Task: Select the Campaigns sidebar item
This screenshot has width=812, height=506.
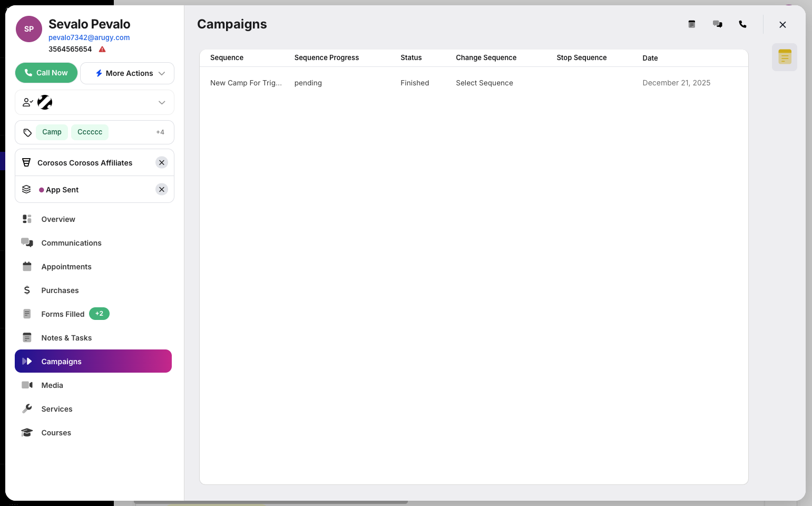Action: 93,361
